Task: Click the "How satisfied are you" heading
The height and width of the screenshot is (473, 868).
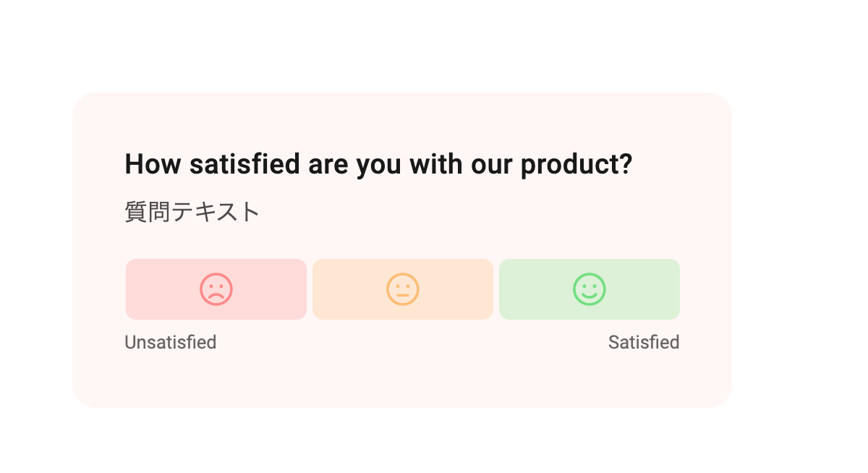Action: (378, 164)
